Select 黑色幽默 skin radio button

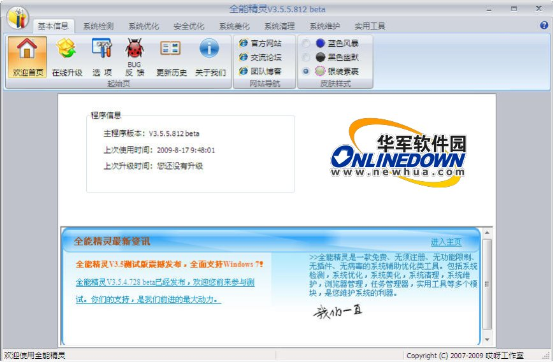point(306,57)
